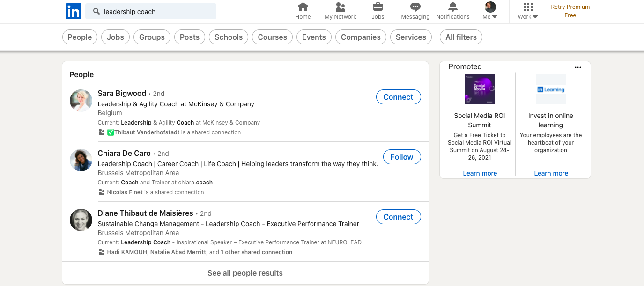644x286 pixels.
Task: Click Chiara's 'Leadership Coach | Career Coach' headline
Action: tap(238, 164)
